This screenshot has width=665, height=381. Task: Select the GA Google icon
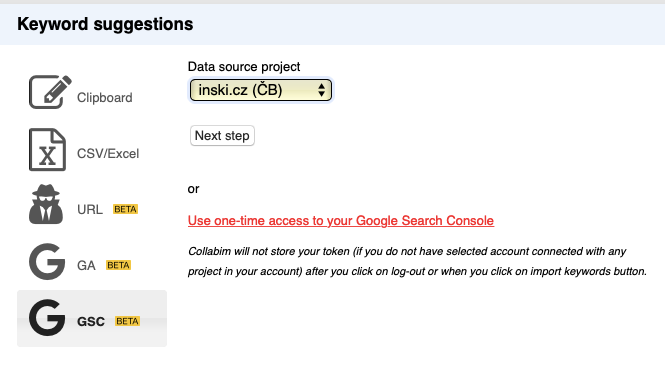coord(47,261)
